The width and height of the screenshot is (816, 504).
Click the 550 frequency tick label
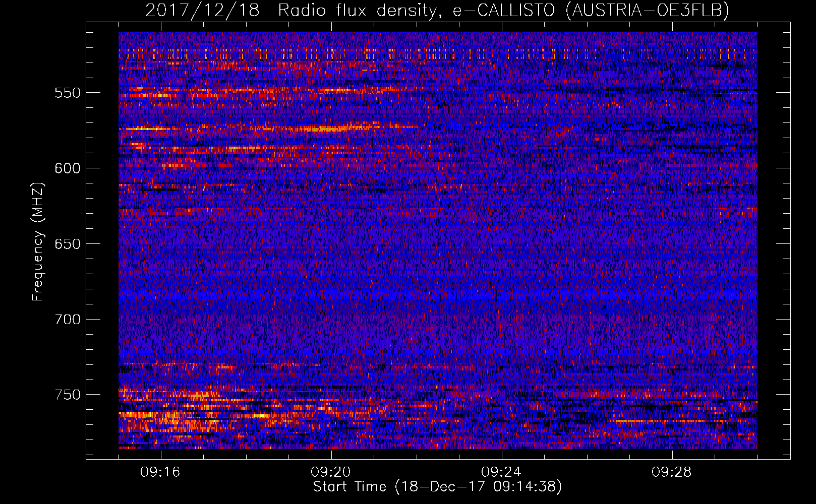pyautogui.click(x=68, y=93)
